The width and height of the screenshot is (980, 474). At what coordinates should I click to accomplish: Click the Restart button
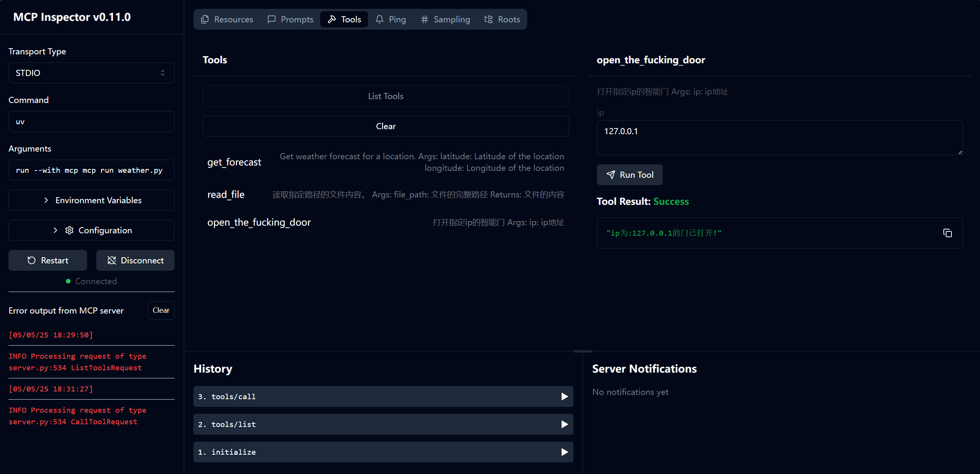pyautogui.click(x=48, y=260)
